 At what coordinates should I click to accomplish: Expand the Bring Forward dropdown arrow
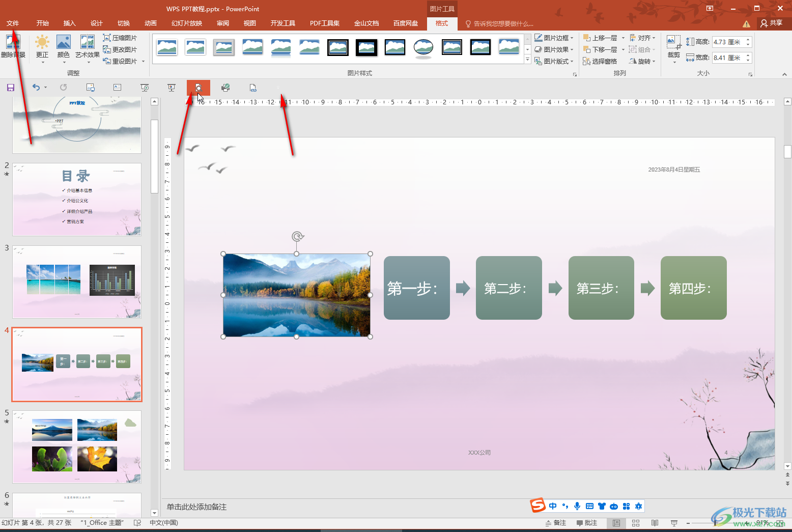(x=623, y=38)
